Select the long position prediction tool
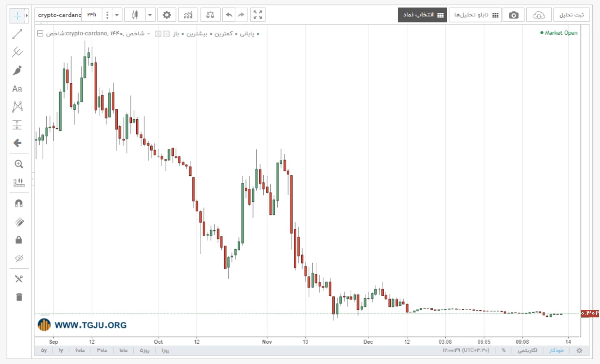The image size is (600, 364). [x=17, y=125]
